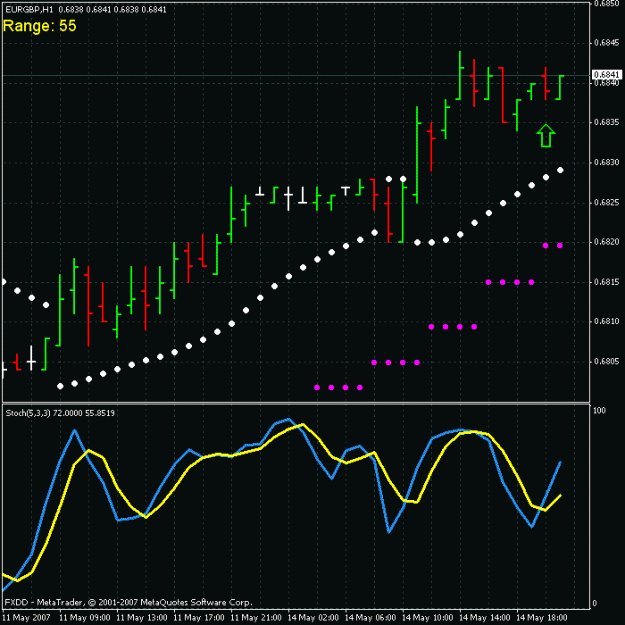Click the '11 May 21:00' time label
The width and height of the screenshot is (625, 625).
pyautogui.click(x=256, y=618)
